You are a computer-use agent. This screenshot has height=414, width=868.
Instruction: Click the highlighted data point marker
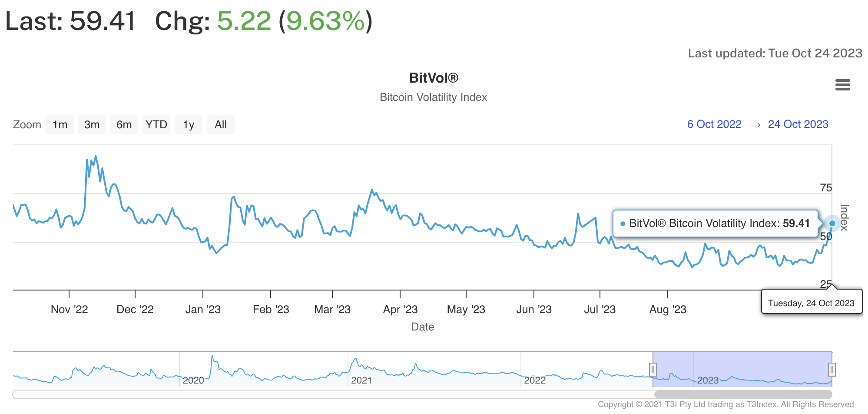(832, 224)
